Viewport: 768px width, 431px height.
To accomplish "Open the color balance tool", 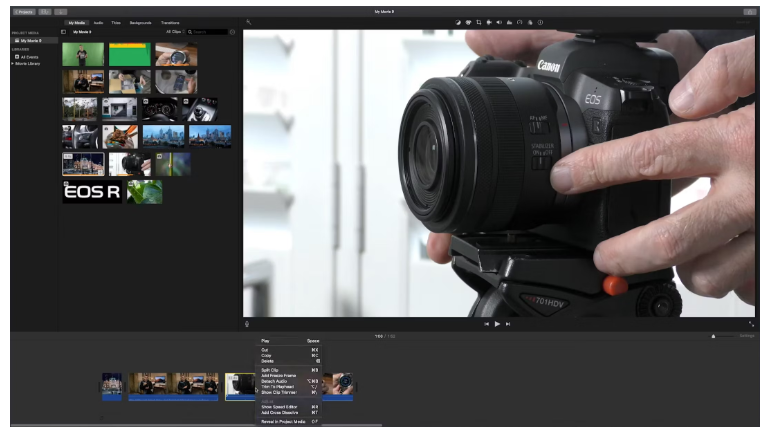I will pos(458,23).
